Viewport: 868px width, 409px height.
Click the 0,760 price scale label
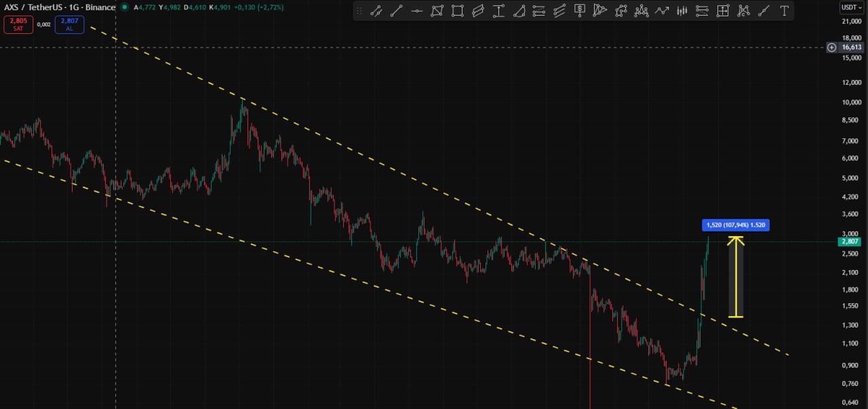(851, 384)
